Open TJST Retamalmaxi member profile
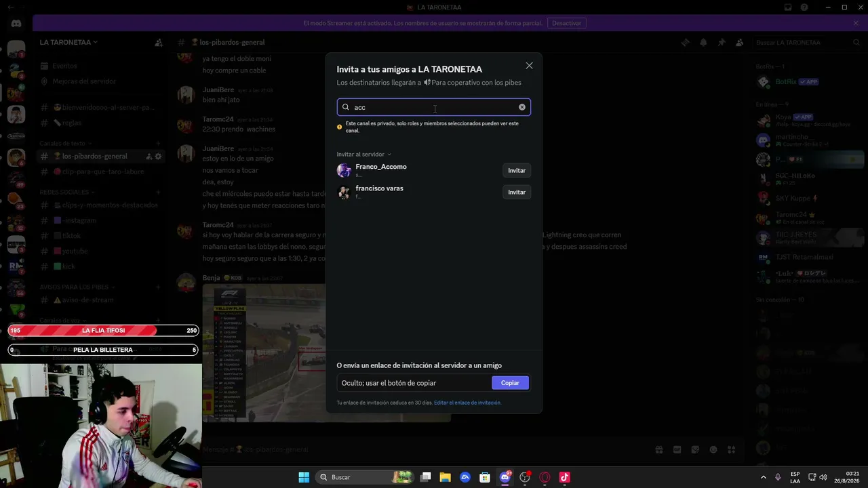Image resolution: width=868 pixels, height=488 pixels. tap(808, 257)
